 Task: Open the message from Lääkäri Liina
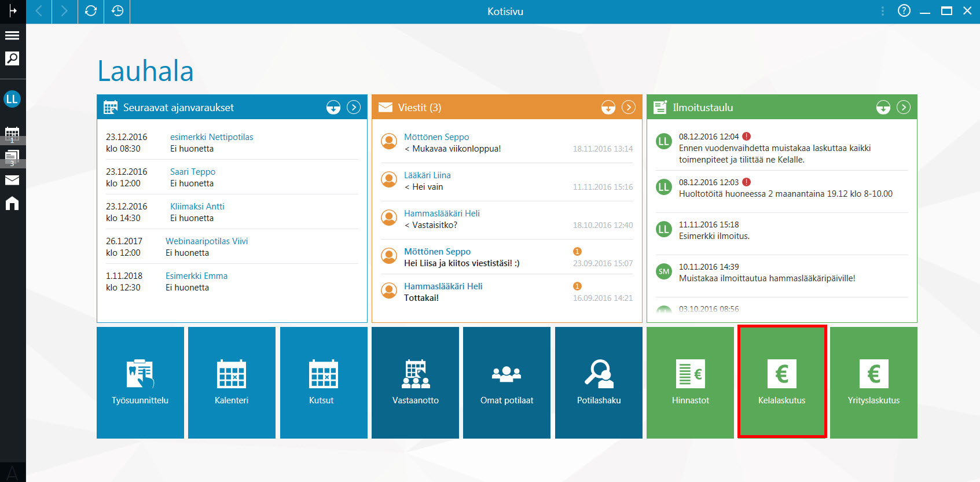506,181
